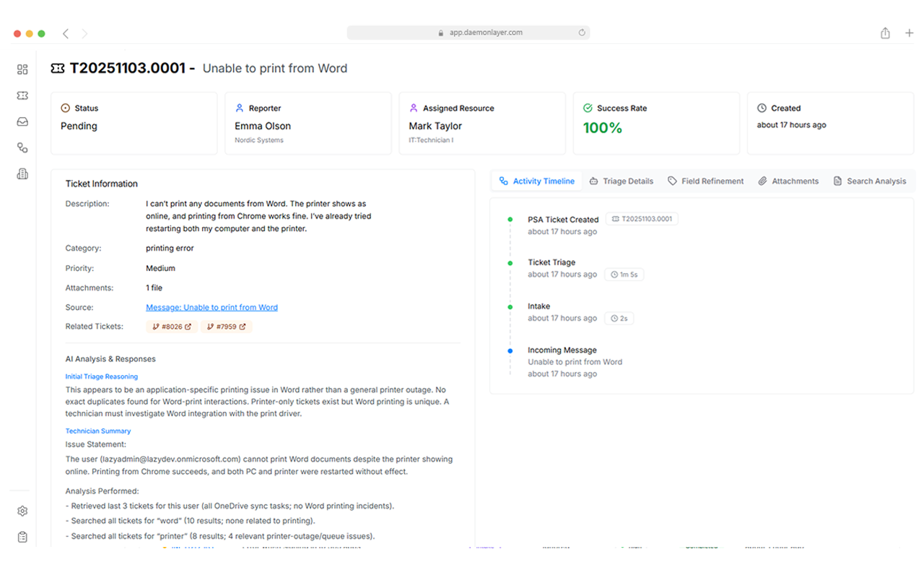Switch to the Triage Details tab

621,181
